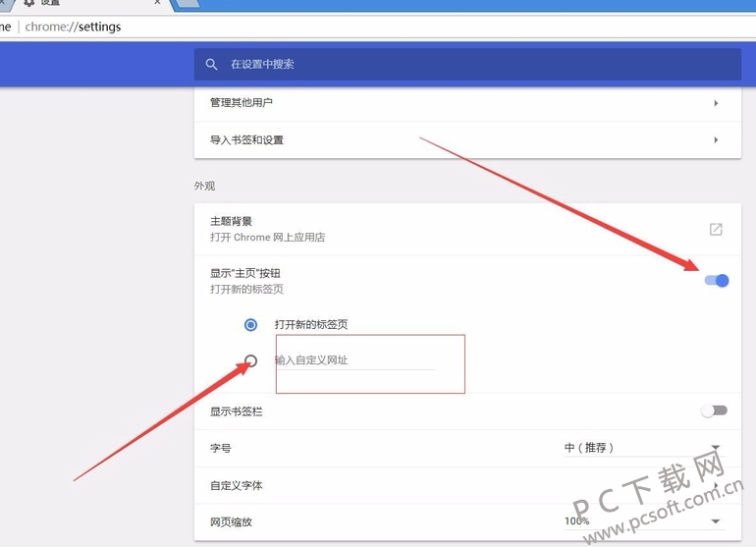Toggle off the show home button switch
The width and height of the screenshot is (756, 547).
[x=717, y=280]
